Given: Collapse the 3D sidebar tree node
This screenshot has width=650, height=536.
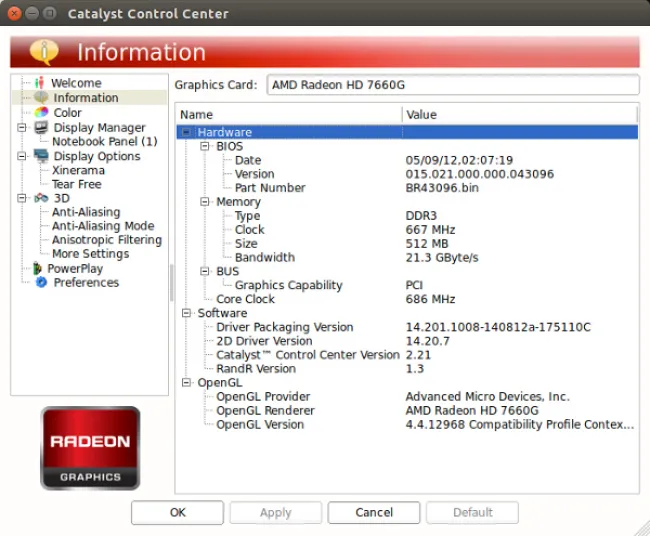Looking at the screenshot, I should coord(22,198).
